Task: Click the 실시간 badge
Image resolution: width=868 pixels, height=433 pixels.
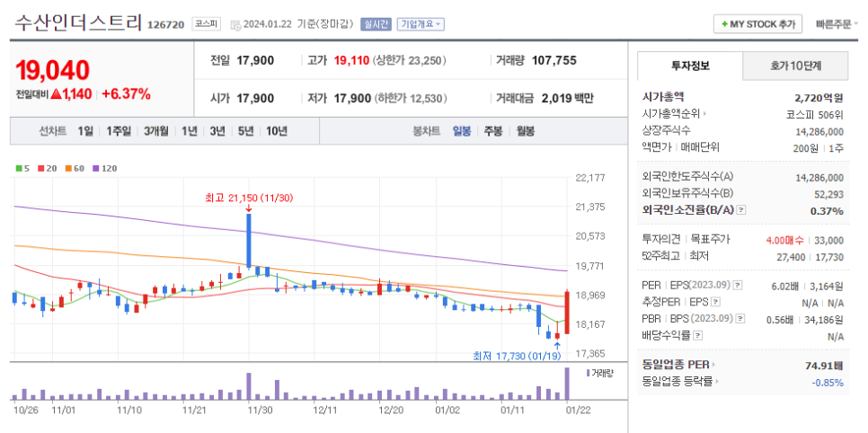Action: click(x=376, y=24)
